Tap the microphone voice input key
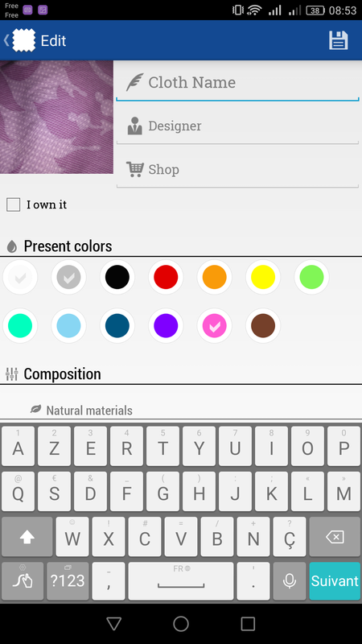 [290, 580]
